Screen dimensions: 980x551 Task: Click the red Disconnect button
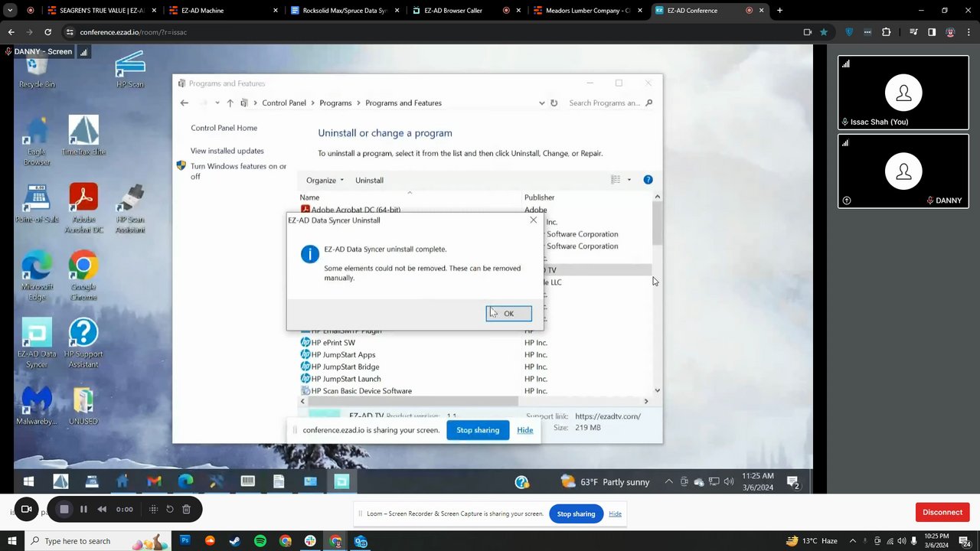pos(942,512)
